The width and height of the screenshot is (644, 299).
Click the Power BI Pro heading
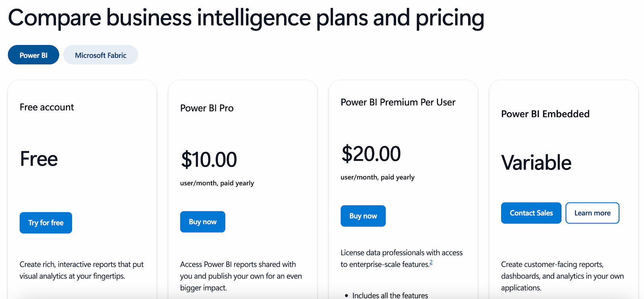tap(207, 108)
